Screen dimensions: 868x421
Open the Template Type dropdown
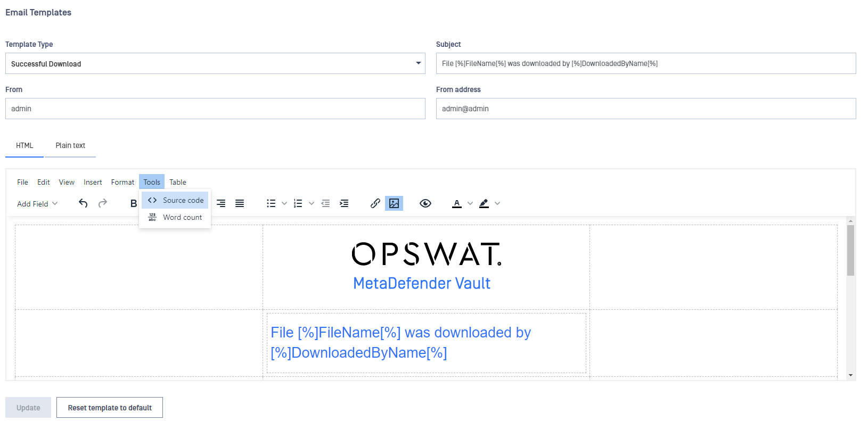tap(215, 63)
